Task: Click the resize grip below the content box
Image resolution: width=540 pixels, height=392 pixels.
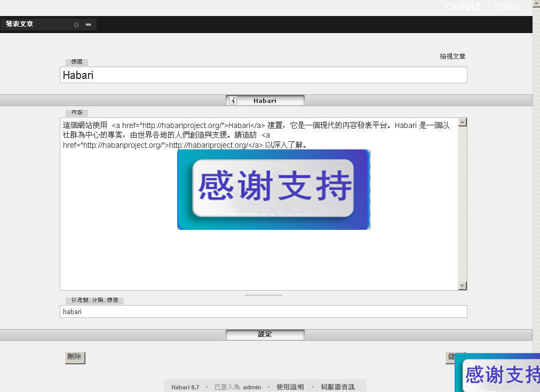Action: [x=264, y=295]
